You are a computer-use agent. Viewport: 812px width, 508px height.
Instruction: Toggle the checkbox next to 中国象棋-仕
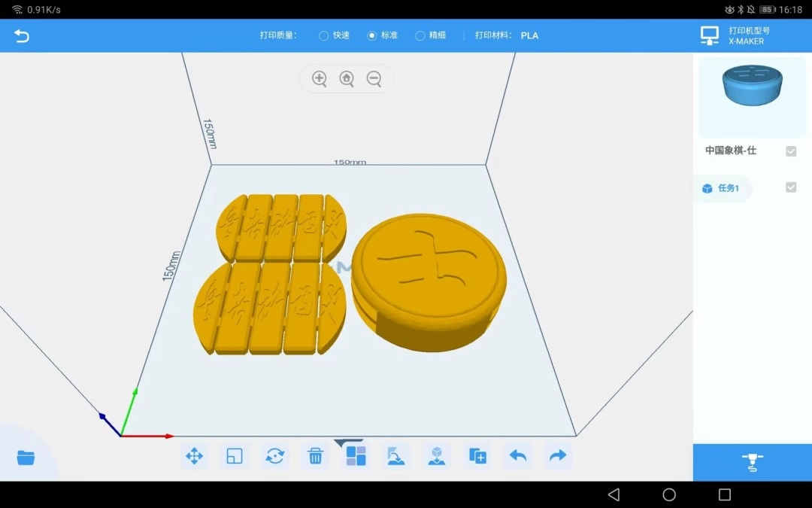pos(790,151)
